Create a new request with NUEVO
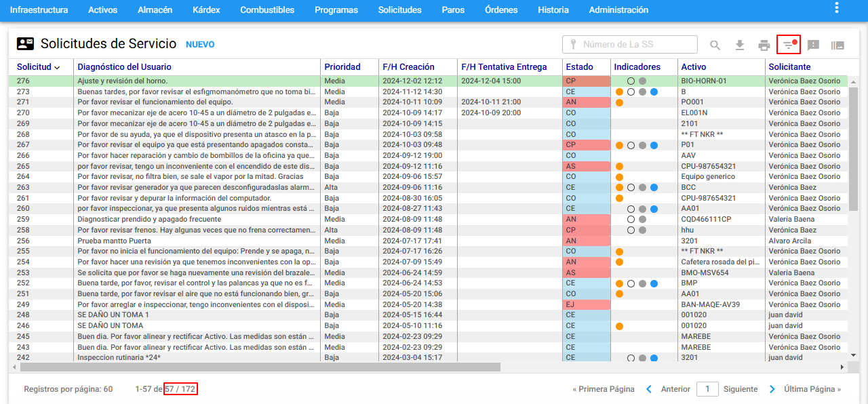The height and width of the screenshot is (404, 868). point(200,45)
